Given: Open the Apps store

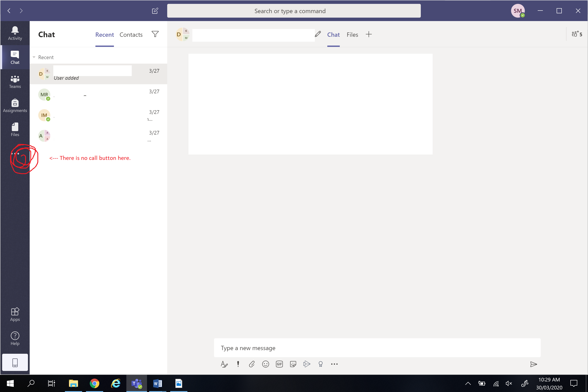Looking at the screenshot, I should tap(15, 314).
